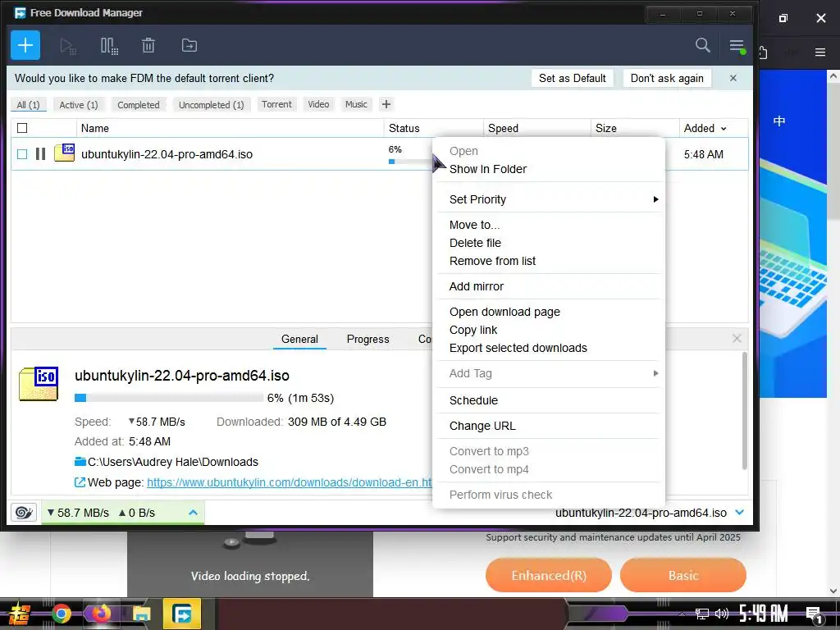The image size is (840, 630).
Task: Choose Copy link menu entry
Action: click(473, 330)
